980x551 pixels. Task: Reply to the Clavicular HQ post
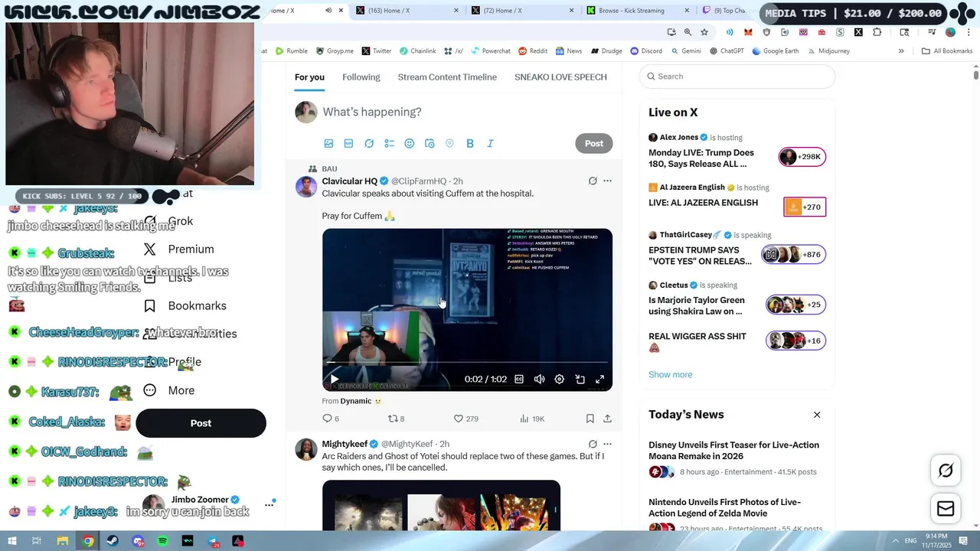pos(331,419)
